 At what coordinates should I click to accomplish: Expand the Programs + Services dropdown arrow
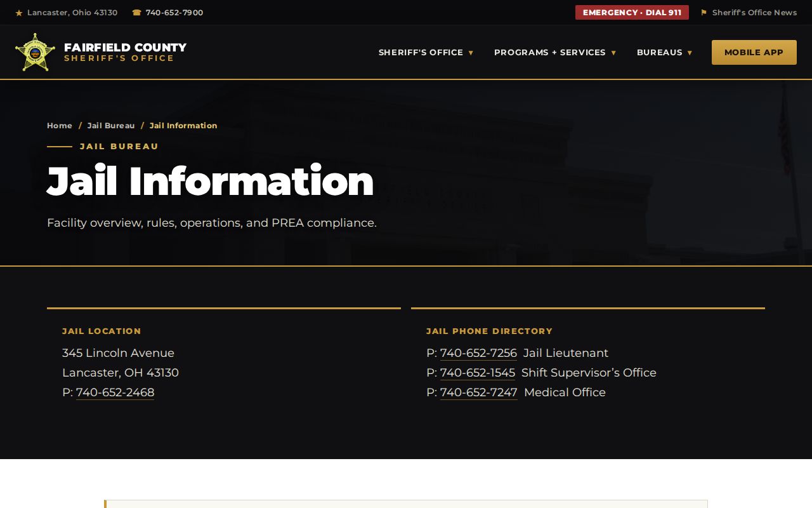[613, 53]
